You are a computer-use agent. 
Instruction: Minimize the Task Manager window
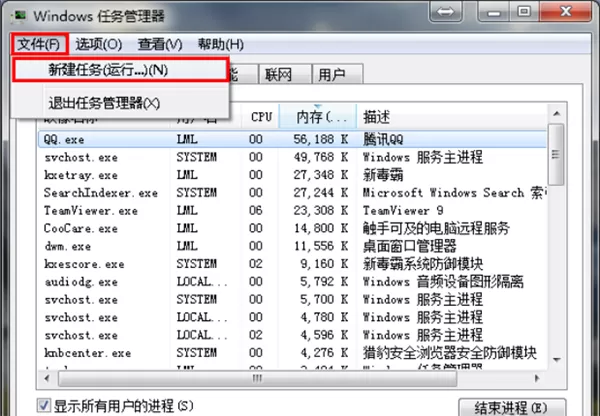point(494,11)
